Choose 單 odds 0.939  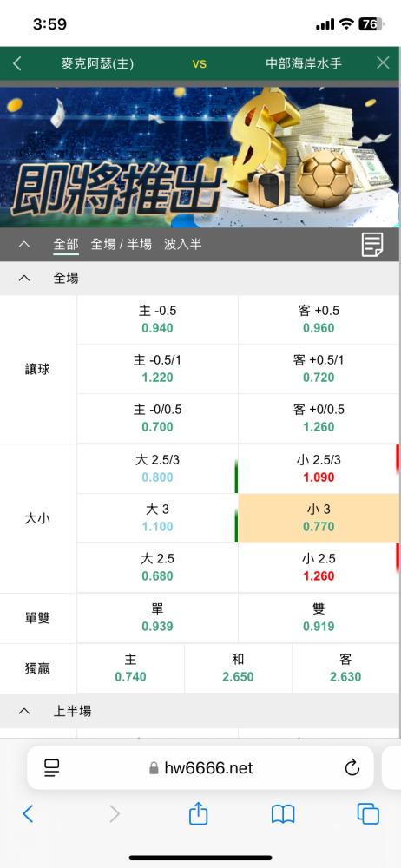click(x=157, y=618)
